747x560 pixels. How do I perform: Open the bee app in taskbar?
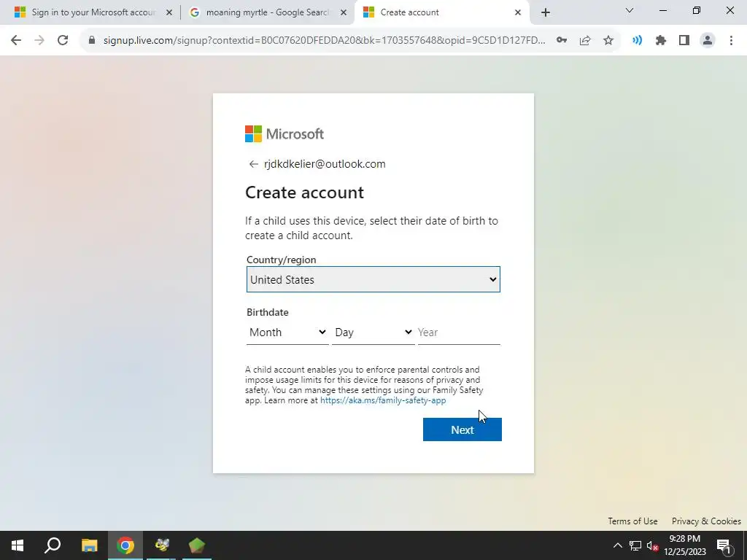(161, 545)
